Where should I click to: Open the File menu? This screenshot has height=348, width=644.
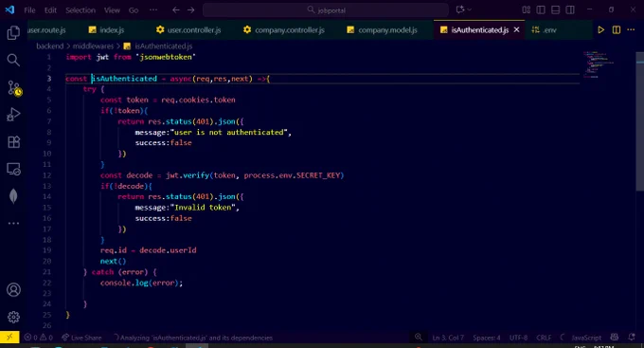pyautogui.click(x=29, y=10)
